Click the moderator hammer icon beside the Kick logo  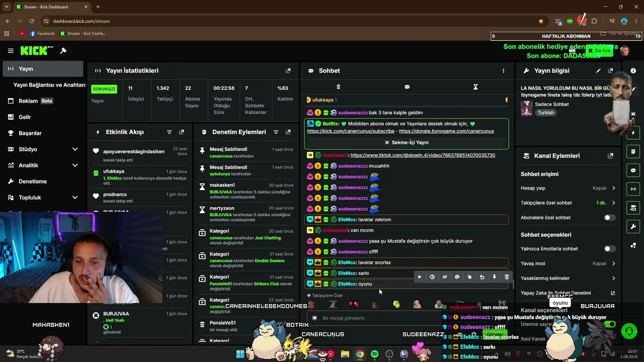tap(63, 51)
